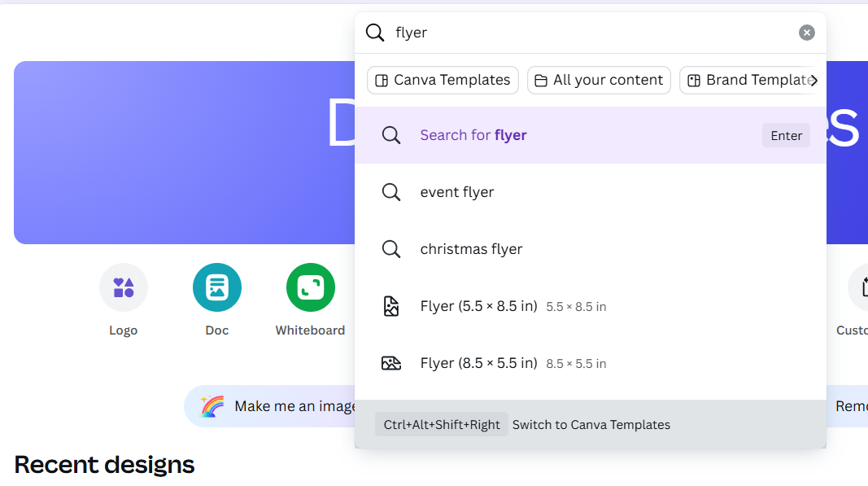This screenshot has height=486, width=868.
Task: Switch to Brand Templates filter chip
Action: click(x=748, y=80)
